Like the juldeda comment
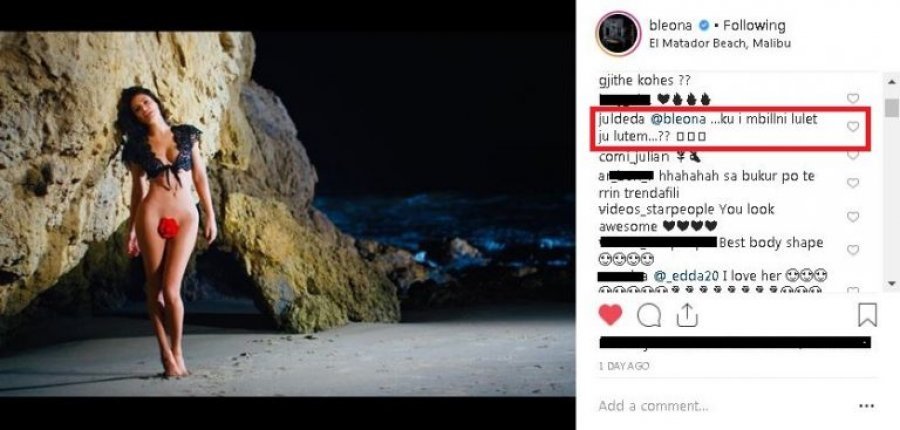Viewport: 900px width, 430px height. point(853,127)
